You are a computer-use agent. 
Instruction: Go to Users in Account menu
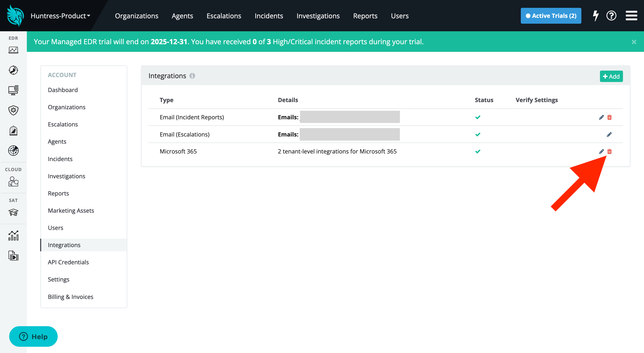click(x=55, y=228)
